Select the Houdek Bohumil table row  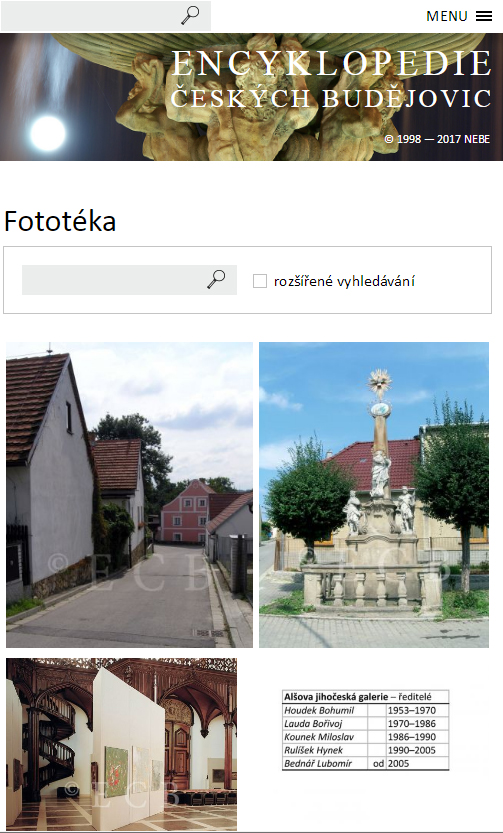(365, 710)
